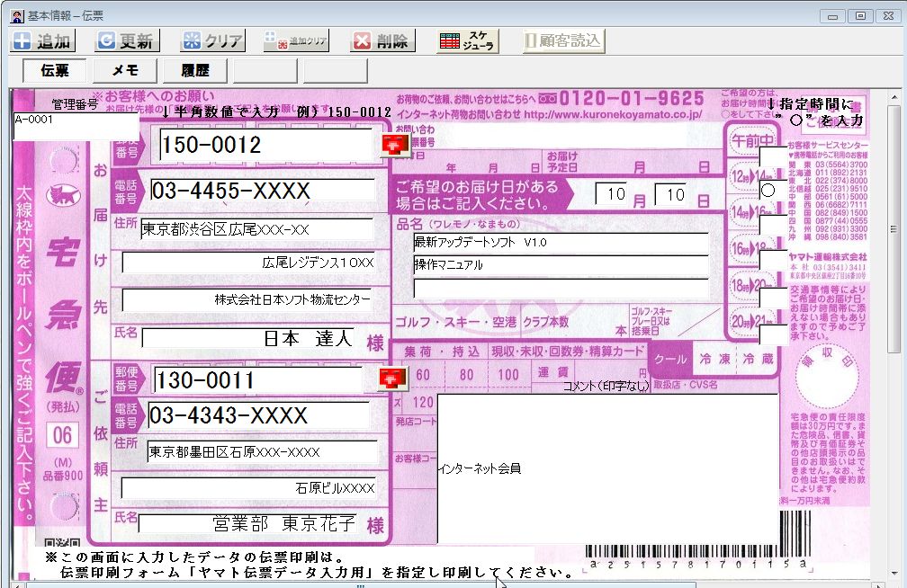This screenshot has width=907, height=588.
Task: Click the 操作マニュアル item field
Action: 561,265
